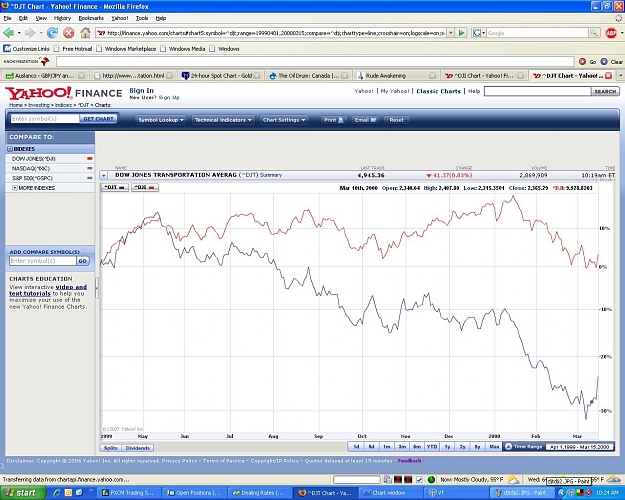Open the tab list dropdown arrow
Image resolution: width=625 pixels, height=500 pixels.
tap(620, 75)
